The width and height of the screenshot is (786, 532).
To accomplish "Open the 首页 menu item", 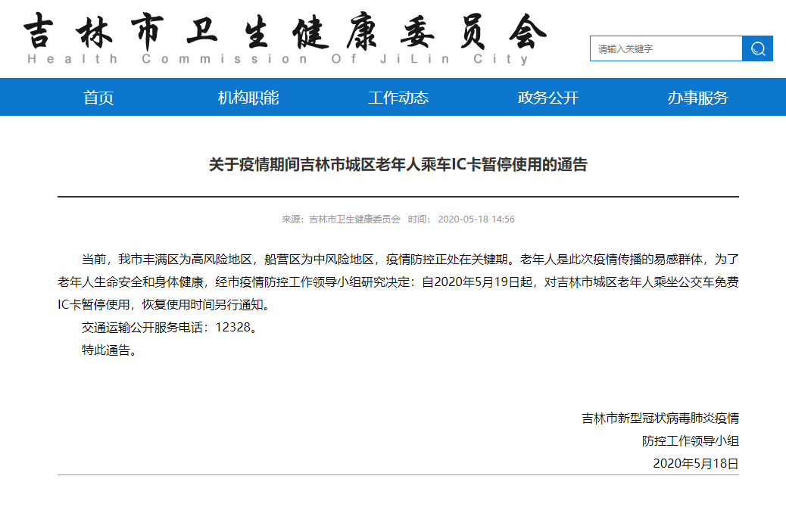I will point(100,97).
